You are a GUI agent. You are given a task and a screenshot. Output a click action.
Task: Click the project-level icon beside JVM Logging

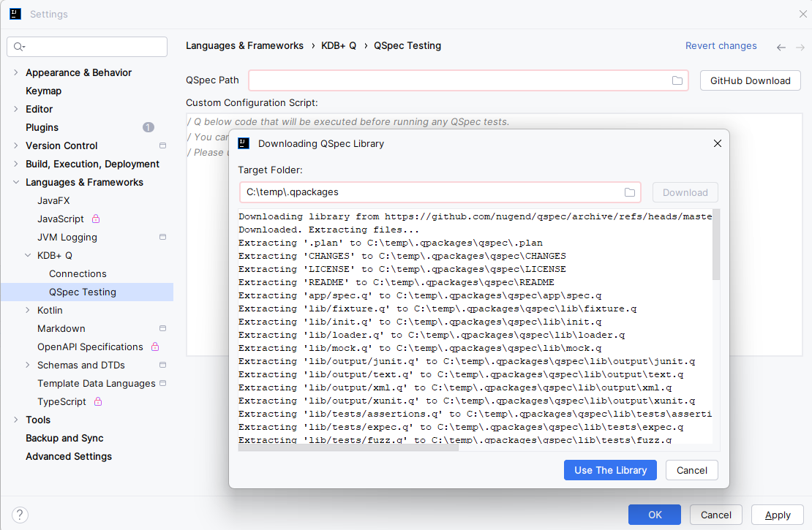[x=162, y=237]
